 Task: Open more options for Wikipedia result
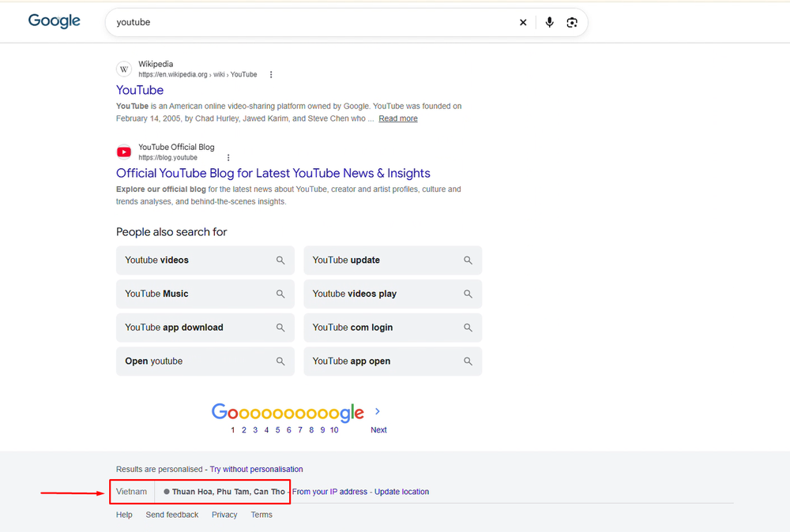(x=271, y=74)
